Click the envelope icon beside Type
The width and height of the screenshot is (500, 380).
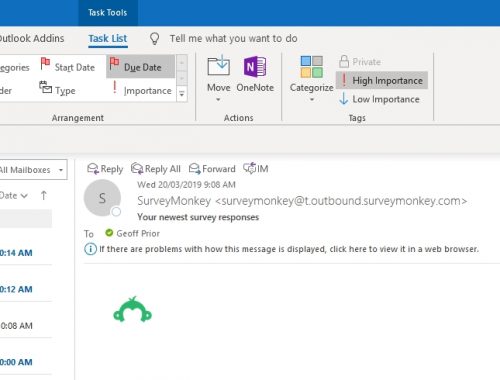[46, 87]
